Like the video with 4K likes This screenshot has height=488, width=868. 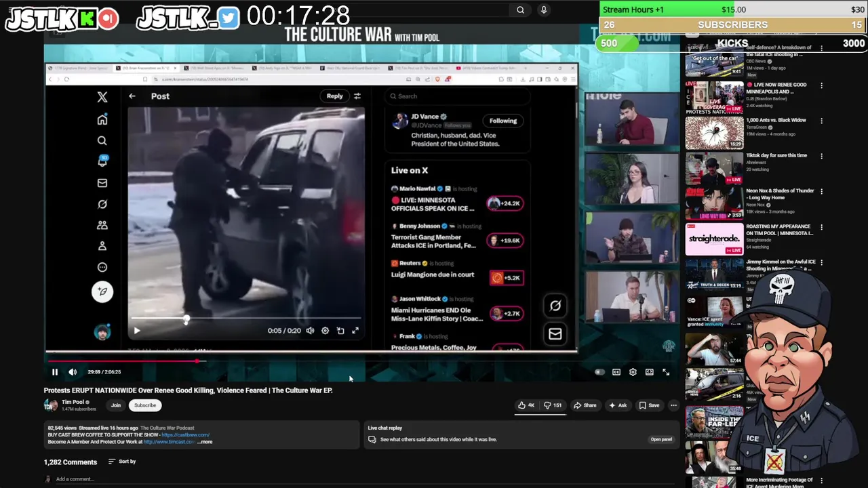526,405
